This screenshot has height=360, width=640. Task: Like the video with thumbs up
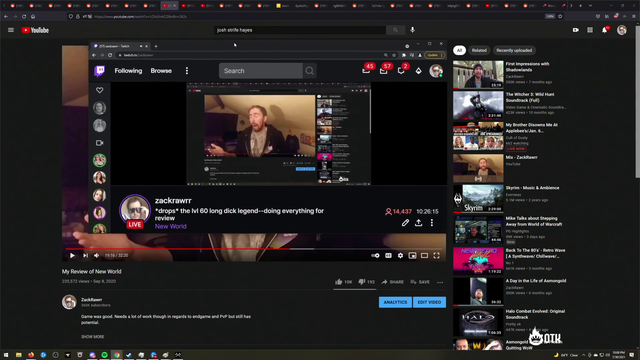[x=343, y=282]
